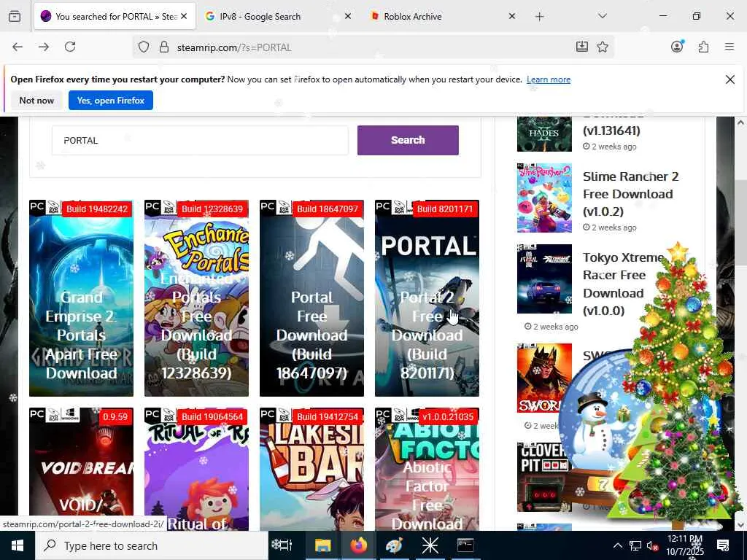Open the Voidbreaker game card
Viewport: 747px width, 560px height.
pos(82,469)
